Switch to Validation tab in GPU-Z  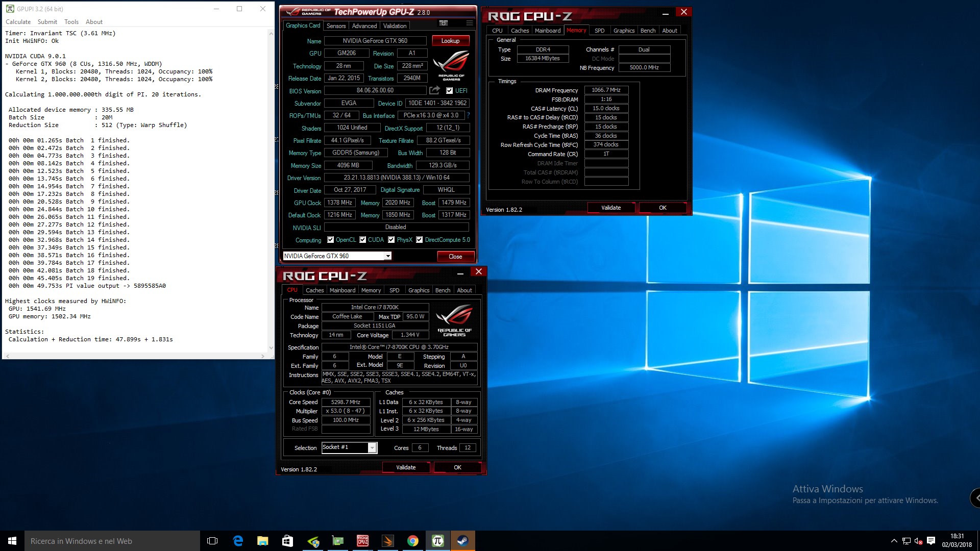[x=395, y=26]
